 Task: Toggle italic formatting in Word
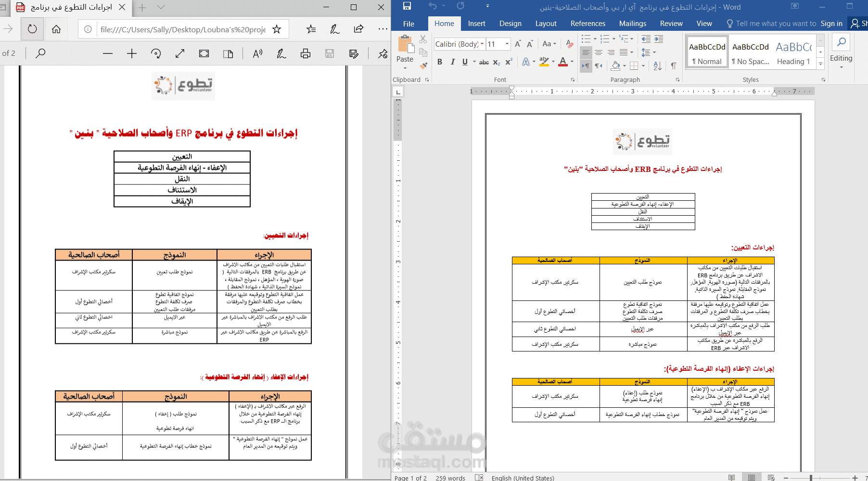452,62
